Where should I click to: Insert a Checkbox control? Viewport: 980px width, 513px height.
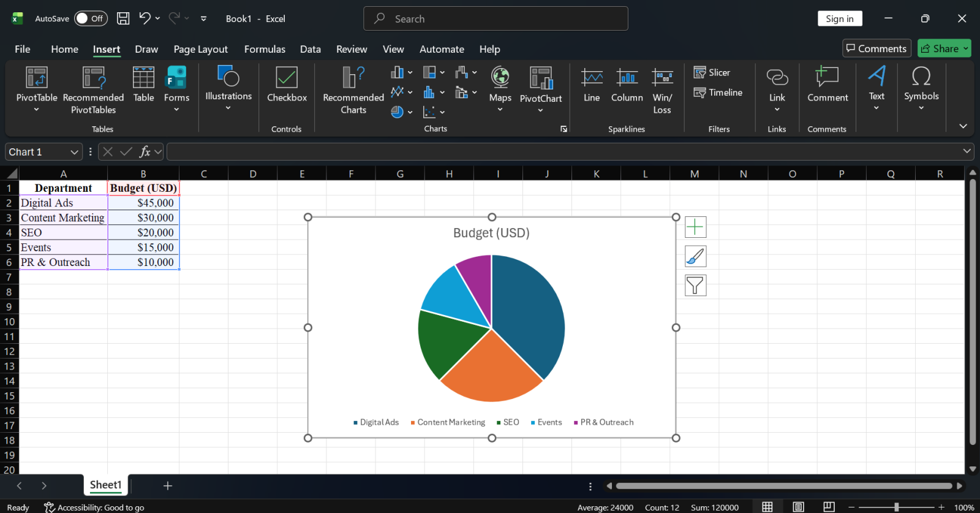(x=287, y=85)
